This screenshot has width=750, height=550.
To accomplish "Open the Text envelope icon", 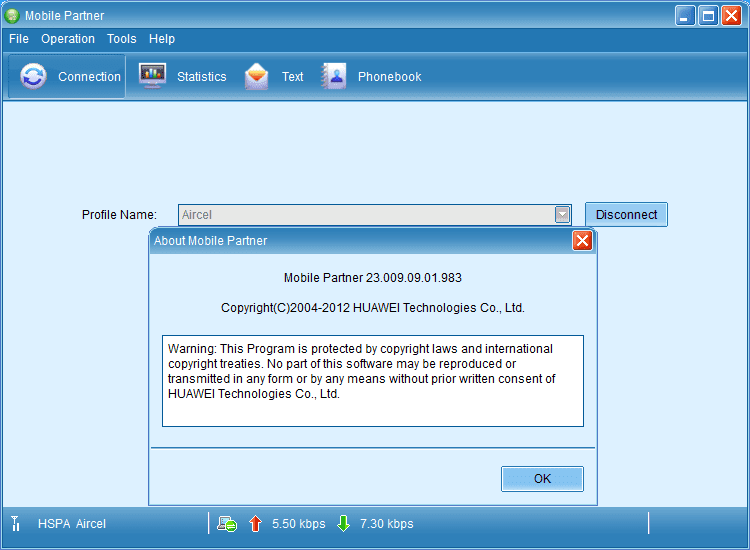I will (256, 76).
